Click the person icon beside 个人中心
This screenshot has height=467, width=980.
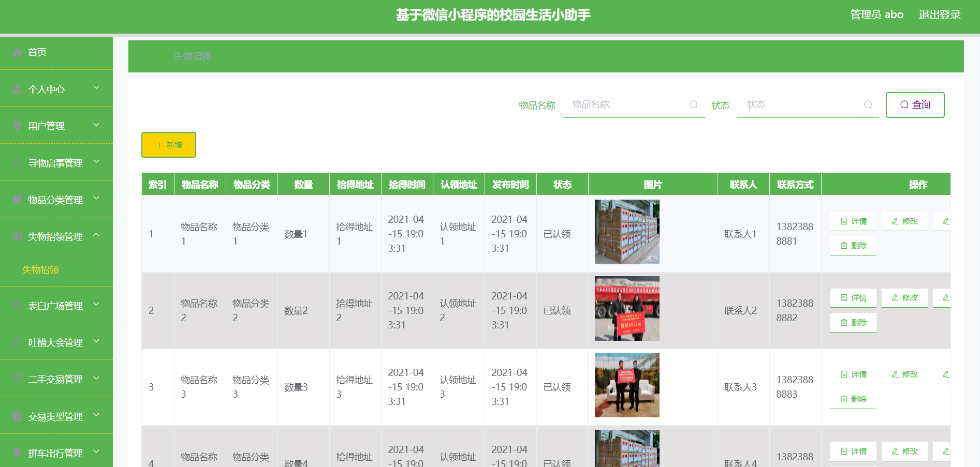point(17,89)
